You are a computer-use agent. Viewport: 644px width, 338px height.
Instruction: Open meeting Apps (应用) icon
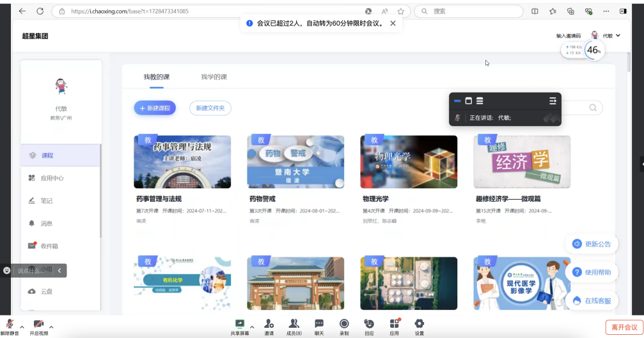(394, 324)
